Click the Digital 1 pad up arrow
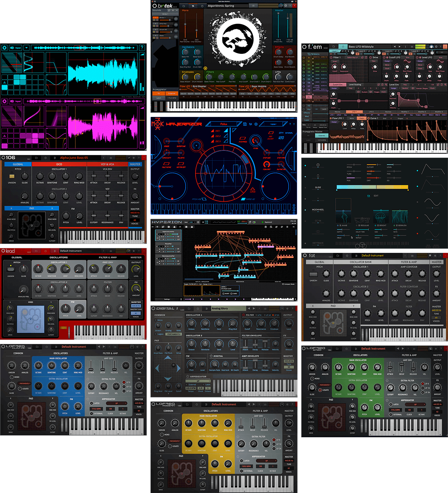The height and width of the screenshot is (493, 448). click(168, 358)
